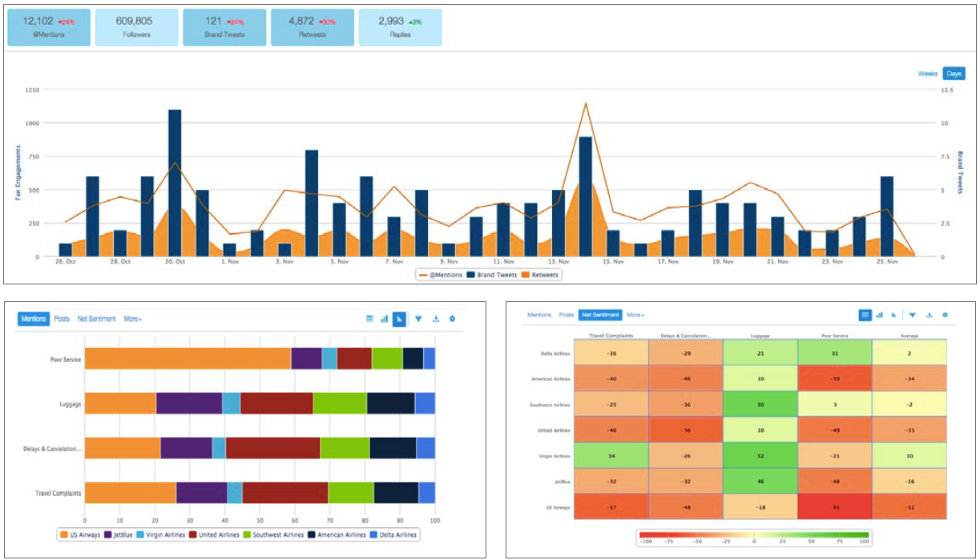Toggle @Mentions series in timeline legend
Screen dimensions: 980x560
click(439, 275)
